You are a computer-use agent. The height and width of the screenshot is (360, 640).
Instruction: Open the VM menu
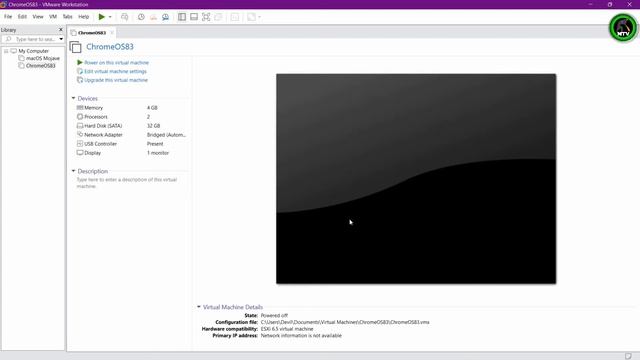tap(53, 17)
